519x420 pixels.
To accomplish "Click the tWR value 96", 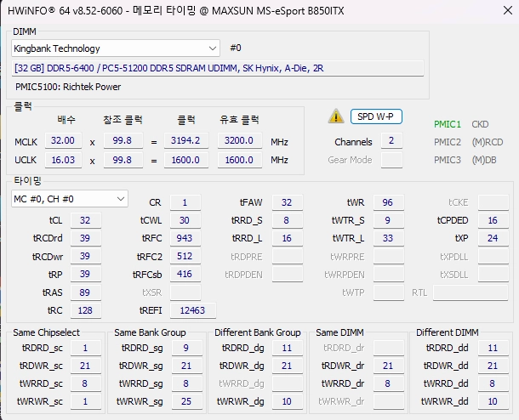I will 389,202.
